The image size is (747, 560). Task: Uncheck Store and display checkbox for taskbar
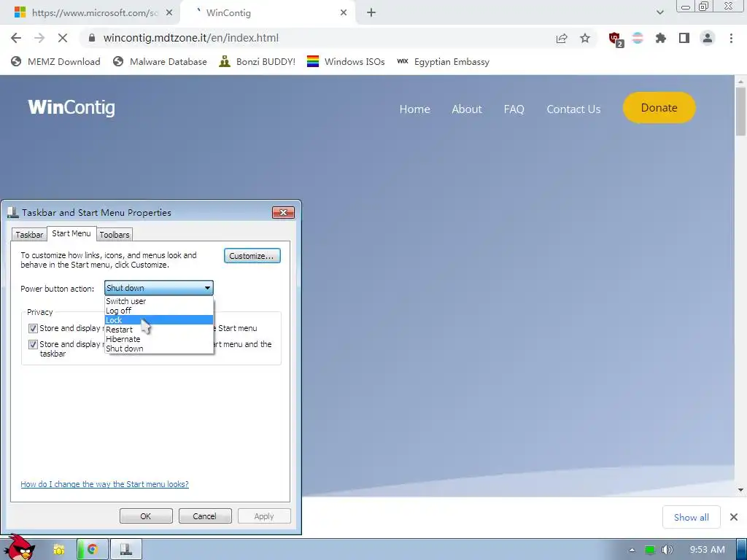pos(33,344)
